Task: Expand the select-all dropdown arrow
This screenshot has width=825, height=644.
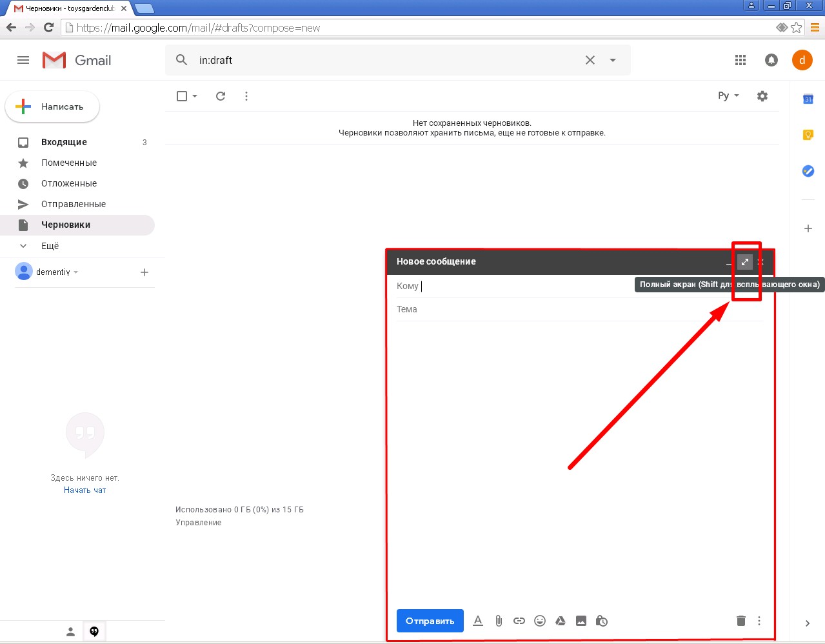Action: pos(195,96)
